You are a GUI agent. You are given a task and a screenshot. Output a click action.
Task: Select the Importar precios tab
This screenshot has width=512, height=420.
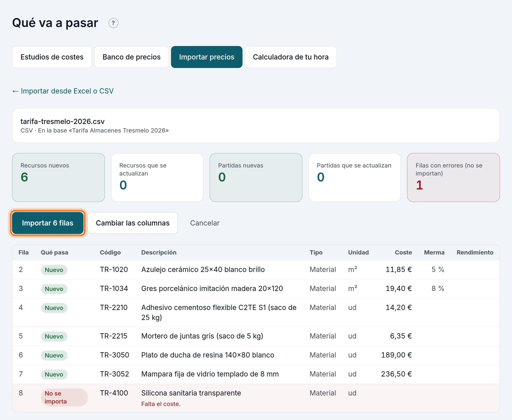coord(207,57)
